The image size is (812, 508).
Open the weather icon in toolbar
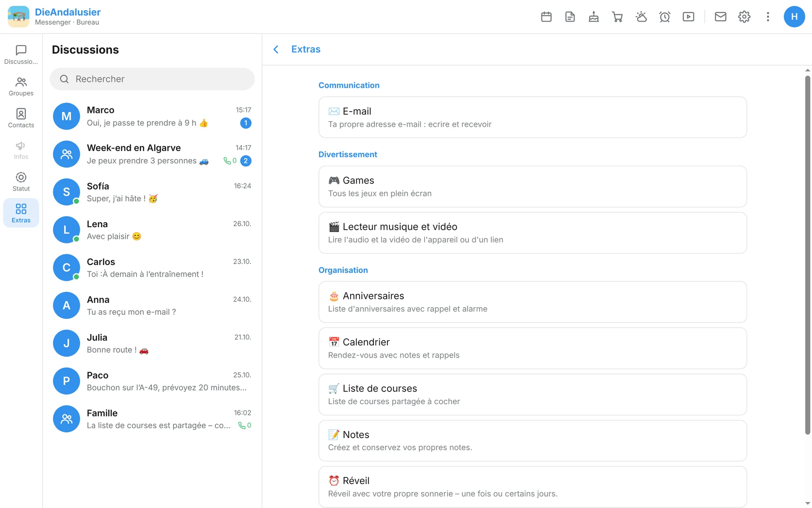tap(641, 17)
